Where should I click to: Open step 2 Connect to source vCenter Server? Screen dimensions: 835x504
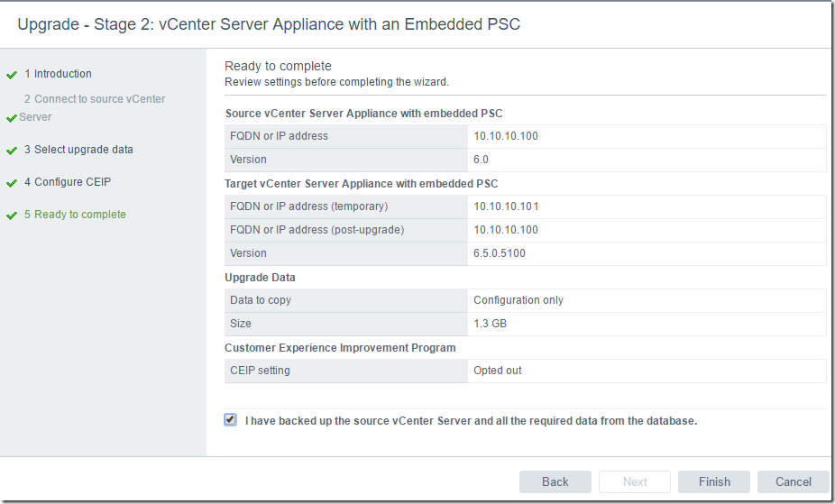(92, 107)
